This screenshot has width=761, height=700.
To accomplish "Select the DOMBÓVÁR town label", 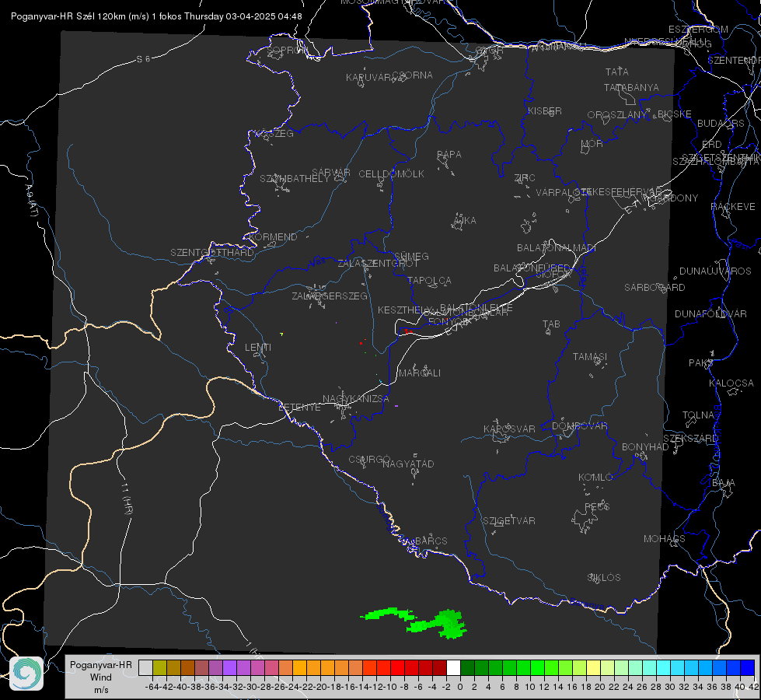I will tap(579, 426).
